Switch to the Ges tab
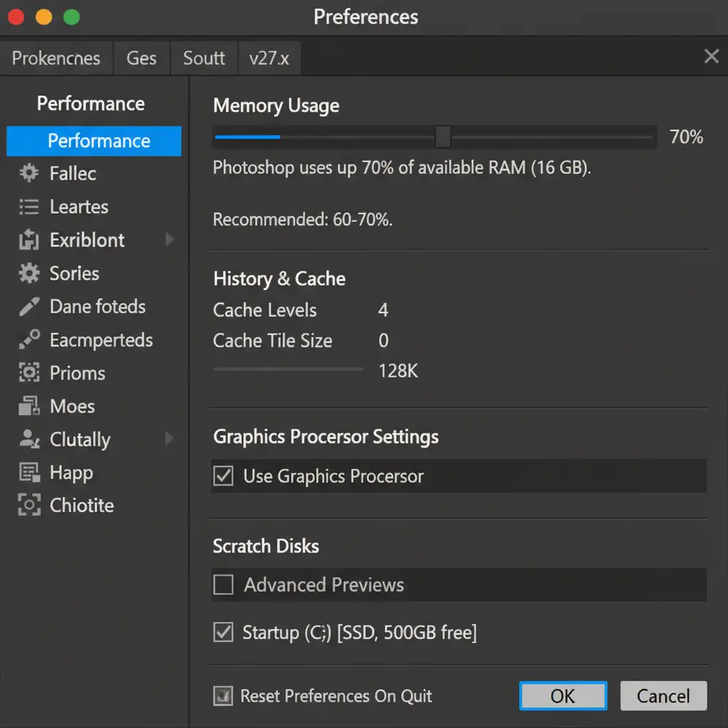This screenshot has height=728, width=728. [141, 58]
